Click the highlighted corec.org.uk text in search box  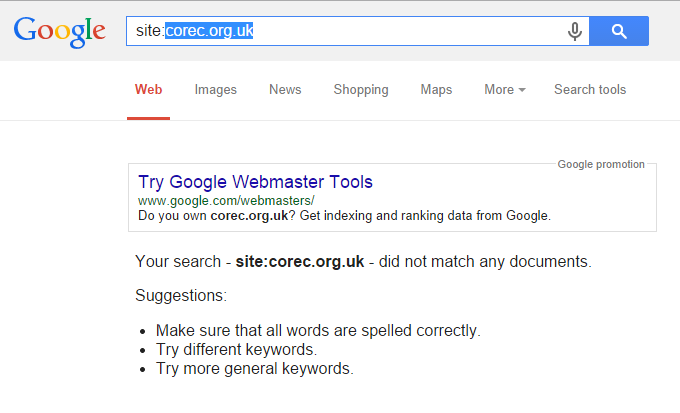pos(209,31)
